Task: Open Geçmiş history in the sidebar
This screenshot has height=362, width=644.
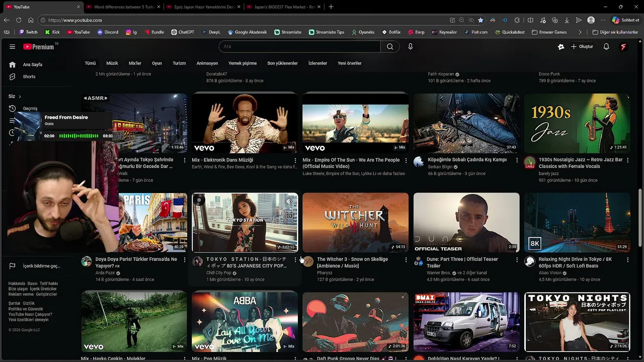Action: [30, 109]
